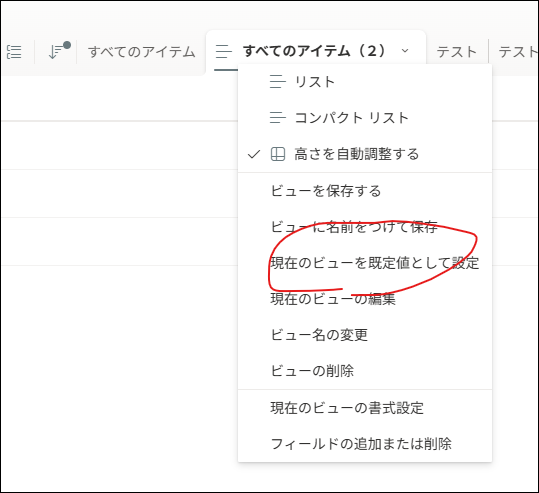Click the icon beside コンパクト リスト

click(x=277, y=118)
